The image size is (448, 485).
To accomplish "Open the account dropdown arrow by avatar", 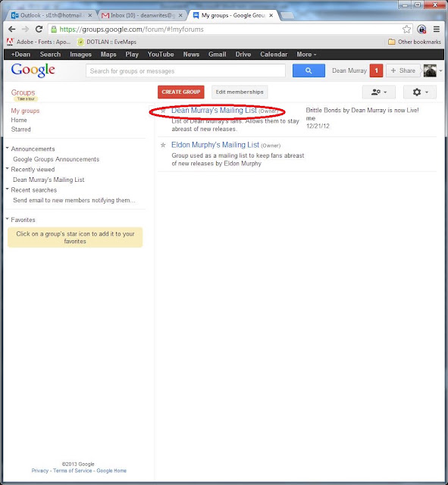I will pos(440,70).
